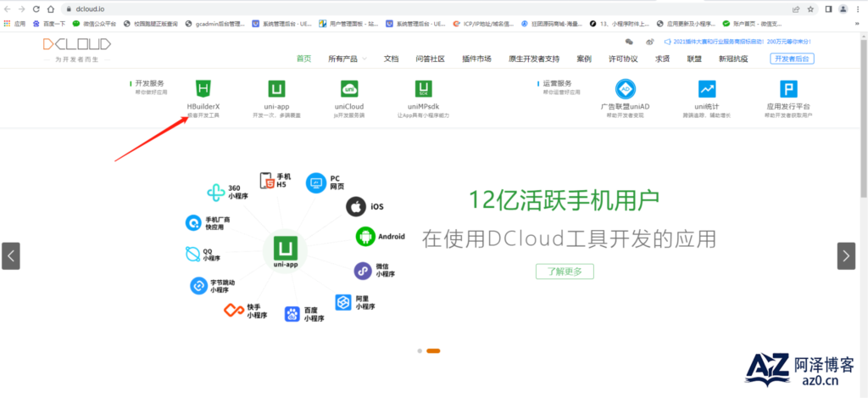Select the active orange carousel indicator
The width and height of the screenshot is (868, 398).
(x=433, y=350)
